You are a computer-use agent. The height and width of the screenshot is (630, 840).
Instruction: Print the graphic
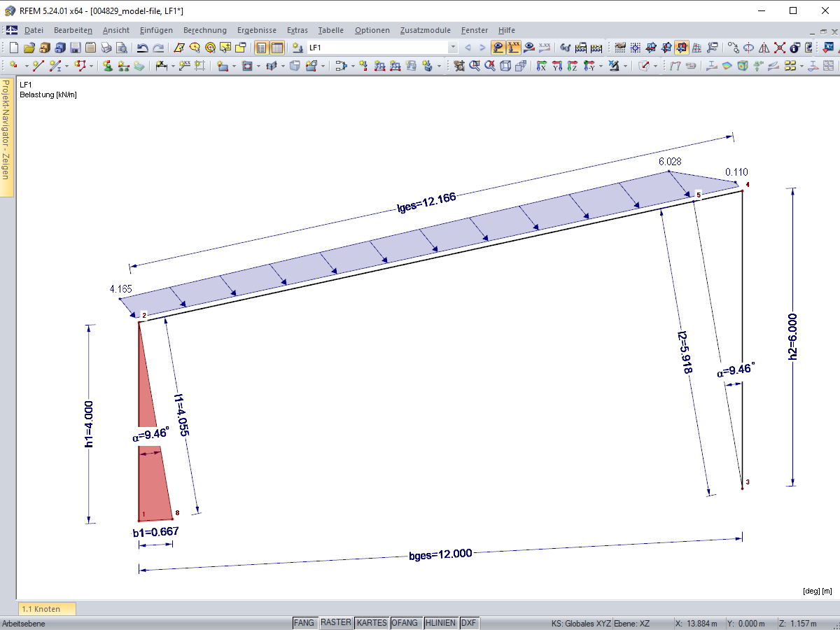[x=106, y=48]
